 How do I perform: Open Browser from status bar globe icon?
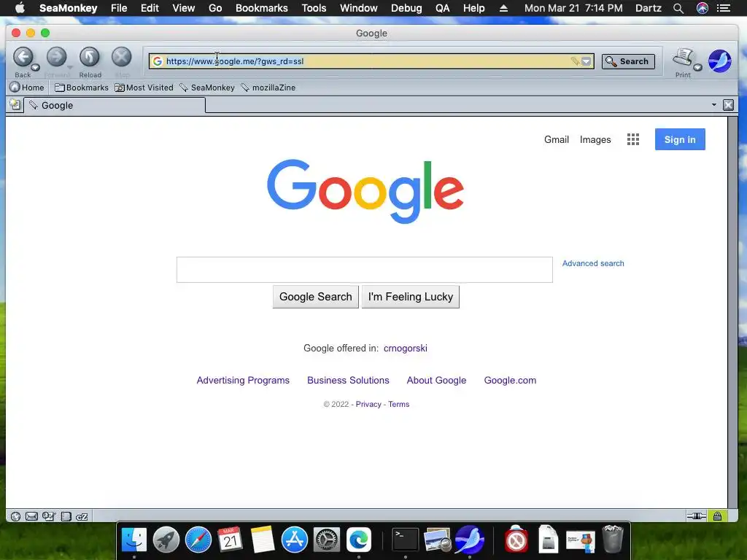15,516
